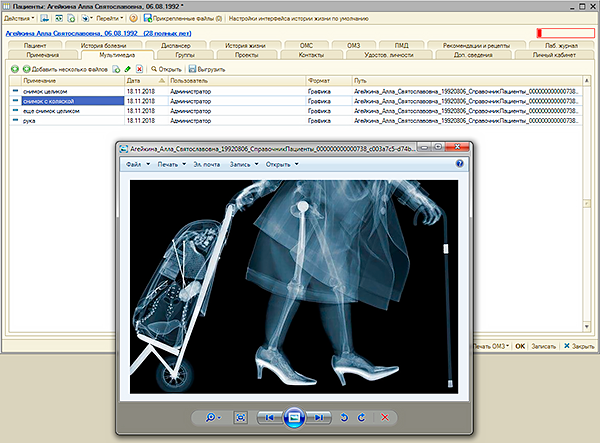Go to next image in viewer
This screenshot has width=600, height=443.
coord(318,415)
